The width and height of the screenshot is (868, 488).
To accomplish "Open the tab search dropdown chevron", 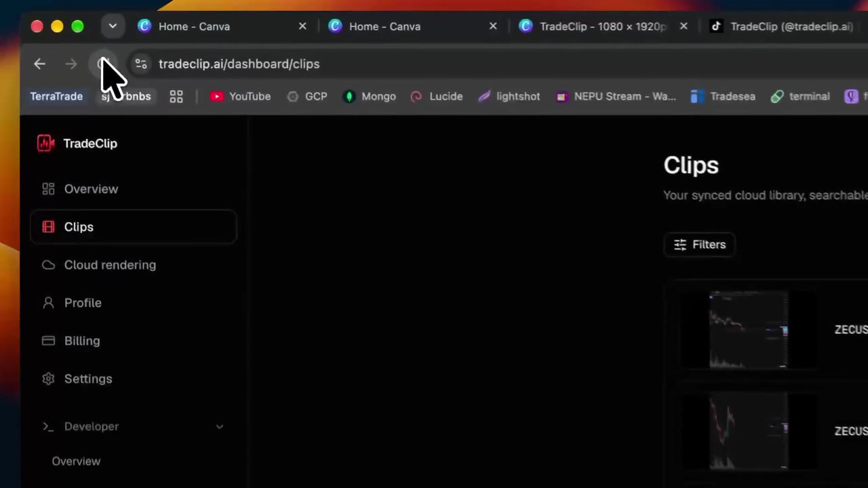I will pos(113,26).
